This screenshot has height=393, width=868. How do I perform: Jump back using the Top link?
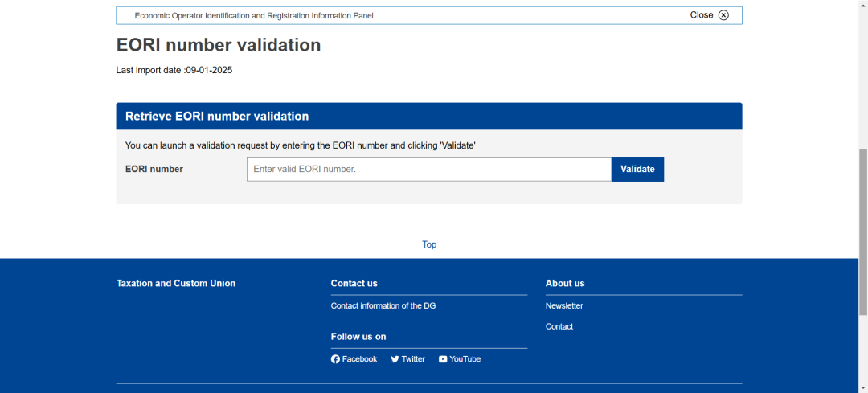pyautogui.click(x=429, y=244)
